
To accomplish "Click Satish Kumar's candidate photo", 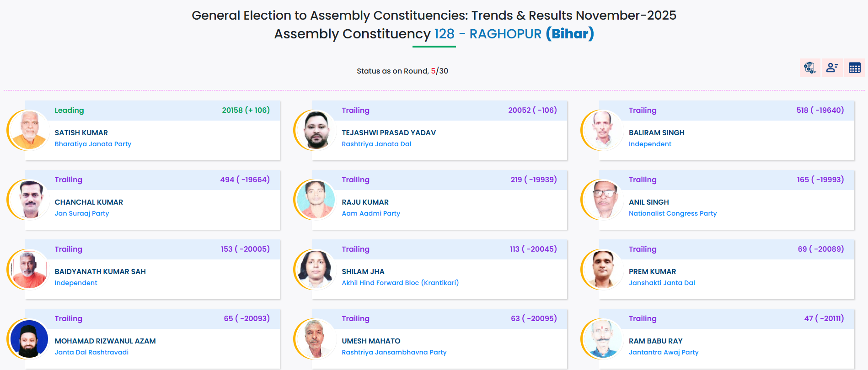I will (x=28, y=130).
